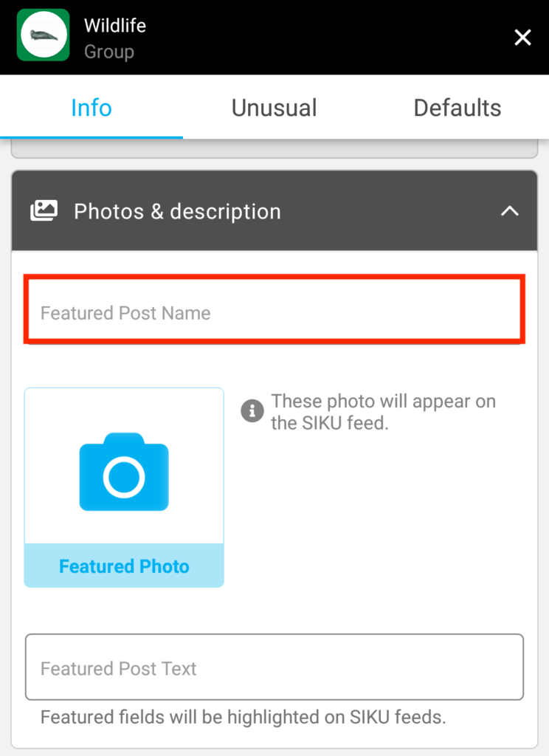Viewport: 549px width, 756px height.
Task: Click into the Featured Post Name field
Action: tap(274, 312)
